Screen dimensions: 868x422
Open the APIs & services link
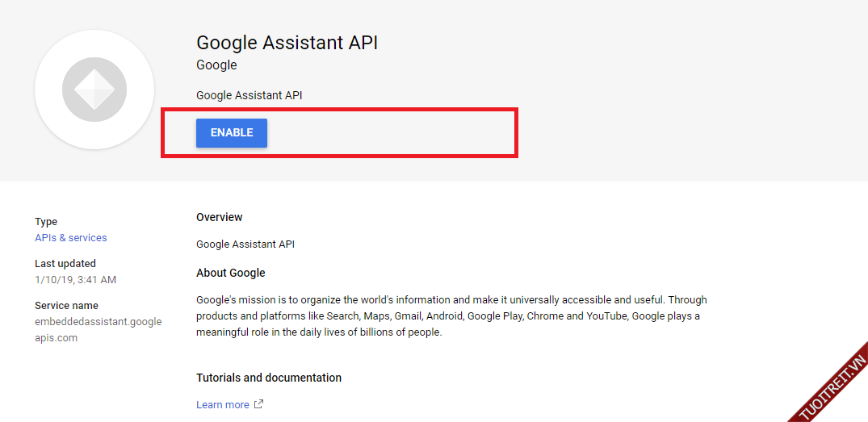coord(70,238)
